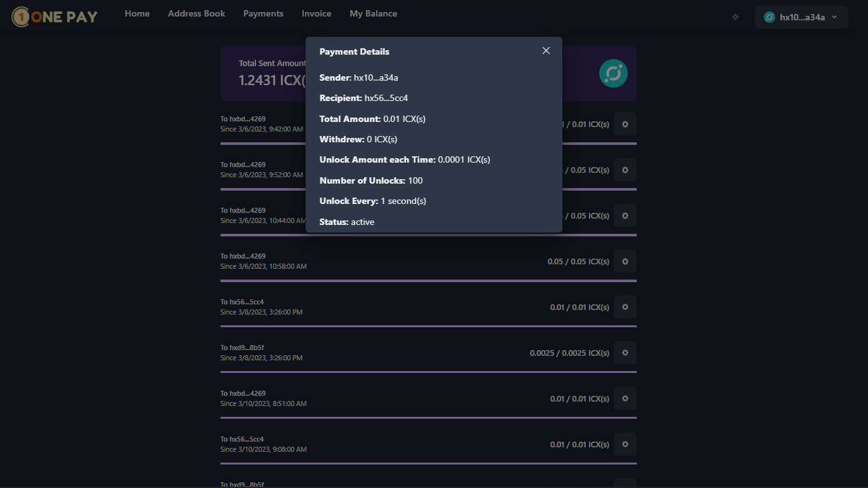
Task: Select the Payment Details title
Action: tap(355, 51)
